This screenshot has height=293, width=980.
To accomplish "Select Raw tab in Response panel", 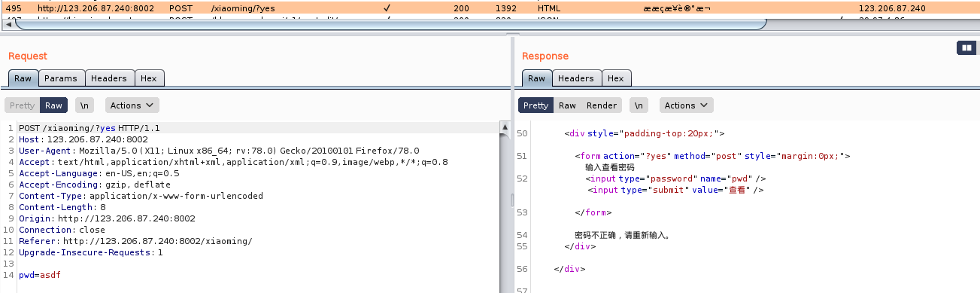I will [x=536, y=78].
